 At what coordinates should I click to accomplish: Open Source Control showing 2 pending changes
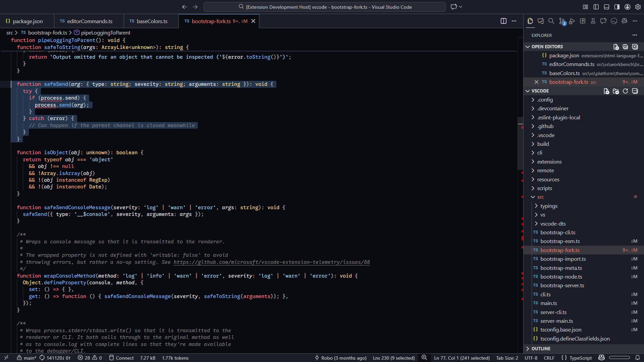tap(561, 21)
